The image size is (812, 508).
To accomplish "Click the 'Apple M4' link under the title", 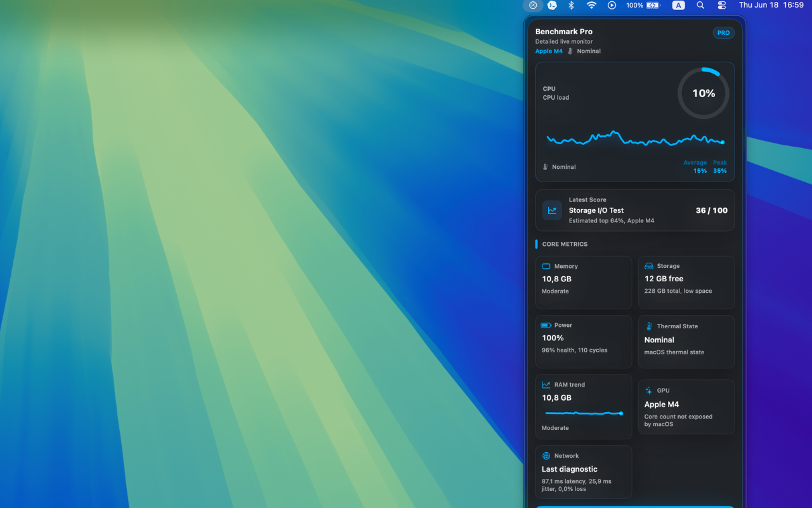I will point(549,51).
